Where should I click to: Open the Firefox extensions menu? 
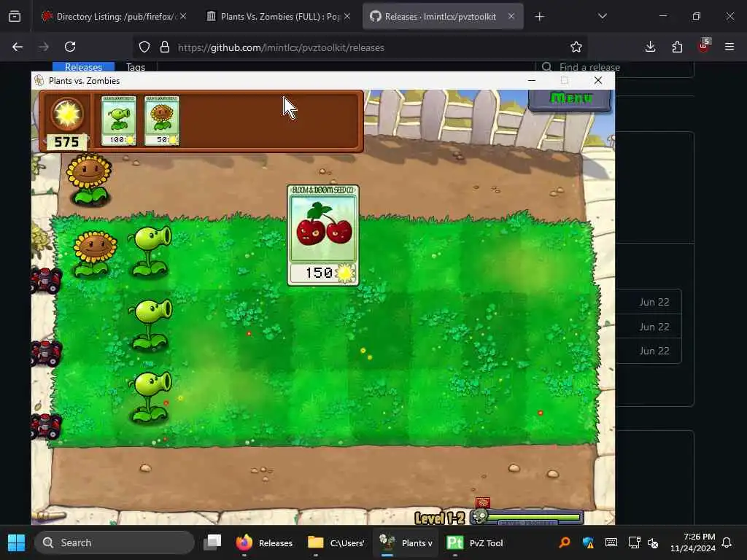(x=677, y=47)
